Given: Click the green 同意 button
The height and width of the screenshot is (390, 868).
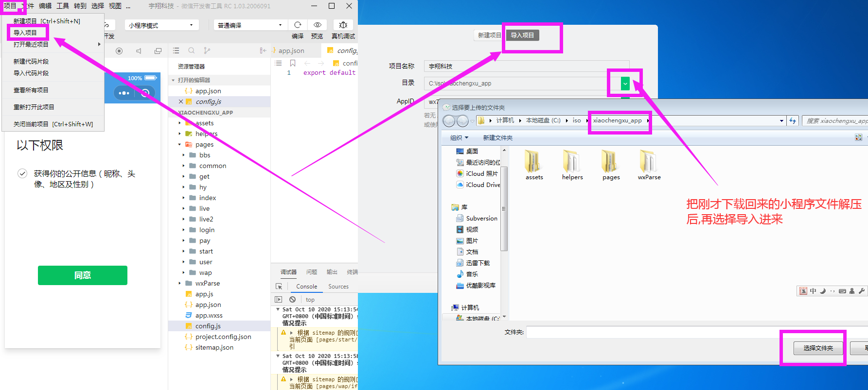Looking at the screenshot, I should coord(83,275).
